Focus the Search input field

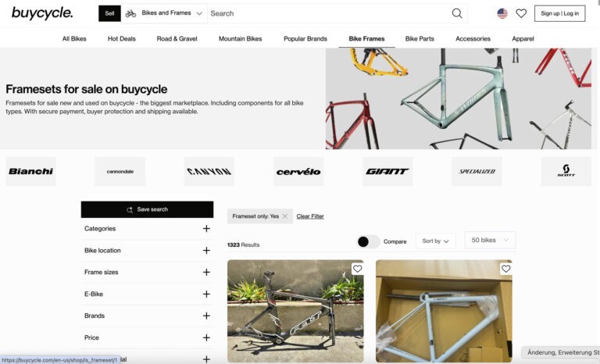(x=329, y=13)
